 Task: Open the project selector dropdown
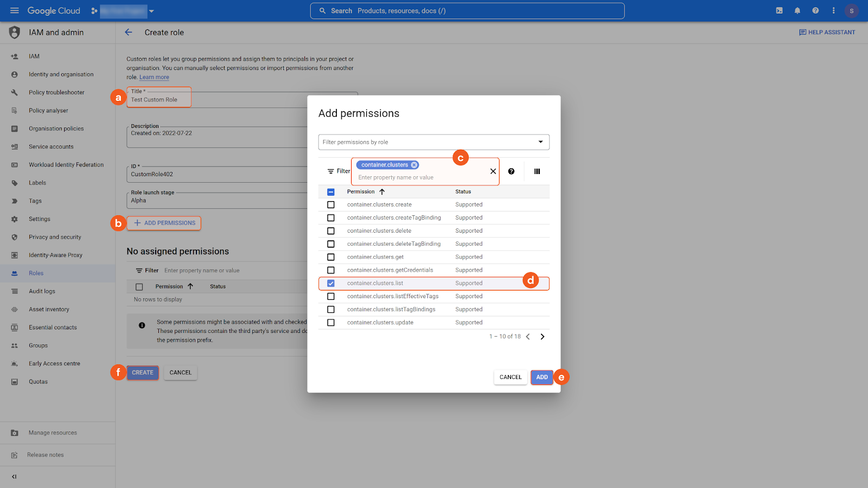click(x=151, y=11)
